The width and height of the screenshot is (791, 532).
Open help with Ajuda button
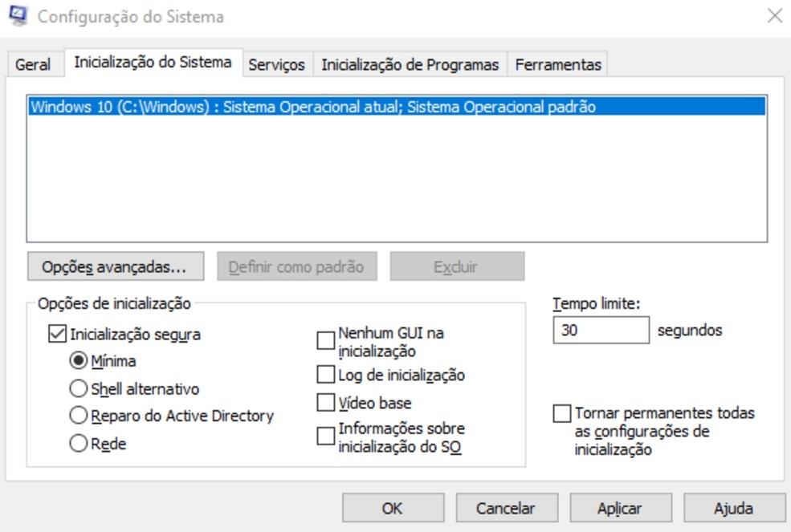[x=734, y=508]
